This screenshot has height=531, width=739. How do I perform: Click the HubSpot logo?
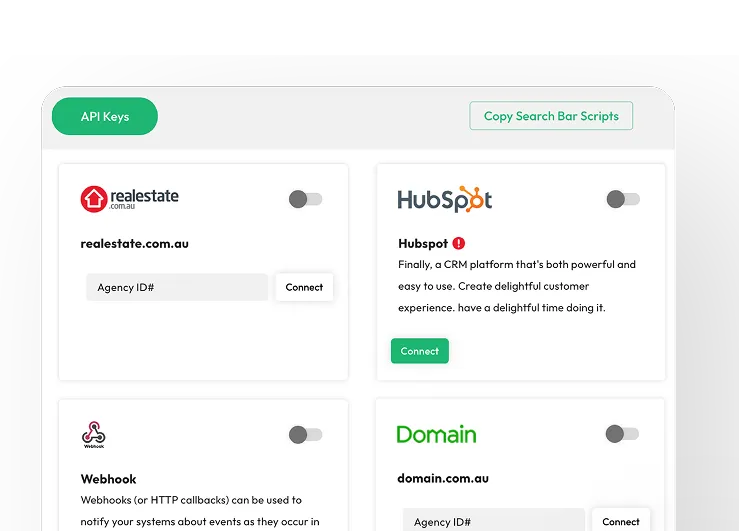tap(445, 199)
